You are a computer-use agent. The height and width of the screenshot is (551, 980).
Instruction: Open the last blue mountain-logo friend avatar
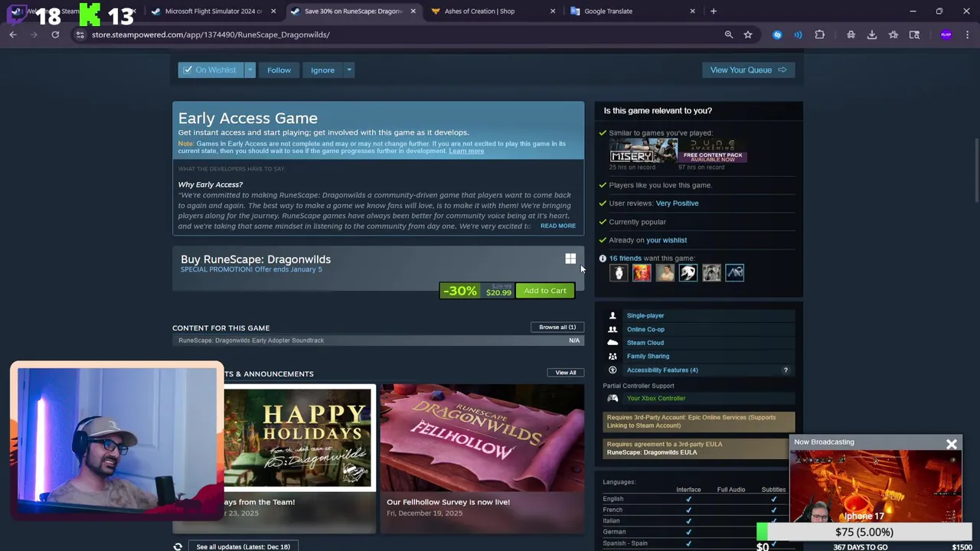pos(735,272)
